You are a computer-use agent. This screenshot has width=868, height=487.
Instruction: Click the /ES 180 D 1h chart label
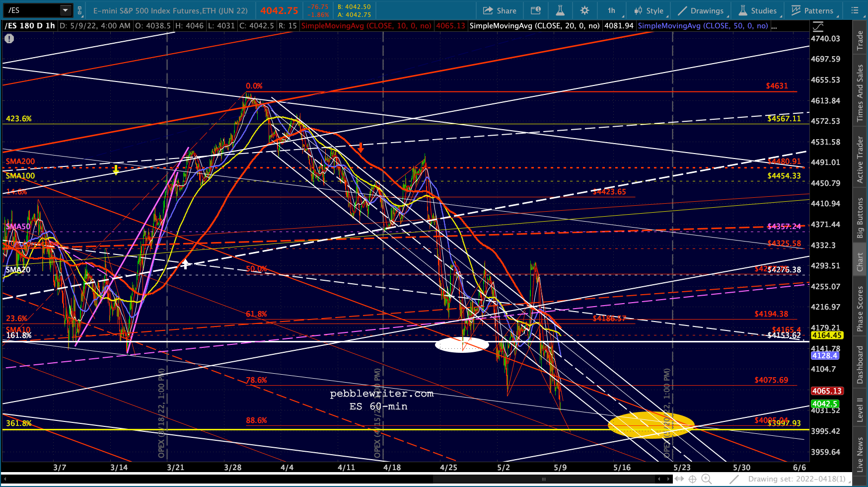click(30, 26)
